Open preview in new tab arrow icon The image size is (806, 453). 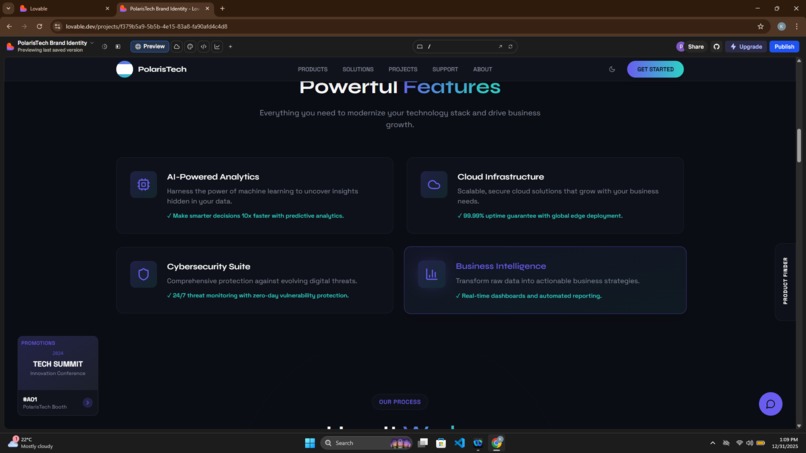point(500,46)
